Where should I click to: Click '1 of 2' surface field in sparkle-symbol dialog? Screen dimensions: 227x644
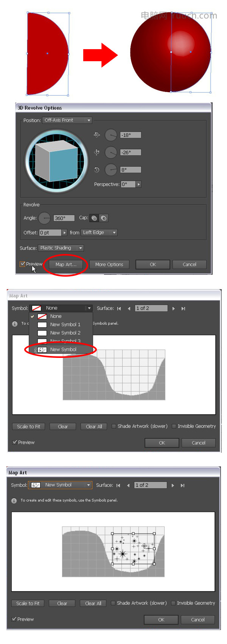pos(151,485)
